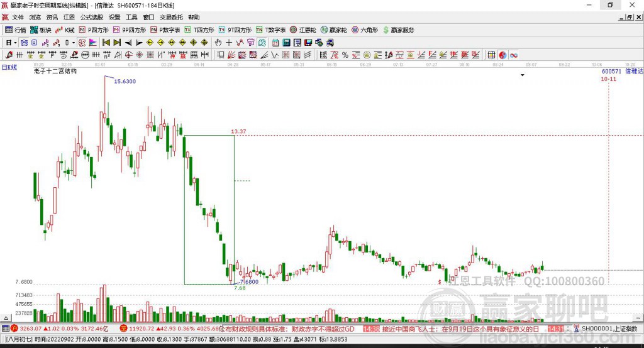The image size is (644, 348).
Task: Open the calendar icon
Action: [x=275, y=43]
